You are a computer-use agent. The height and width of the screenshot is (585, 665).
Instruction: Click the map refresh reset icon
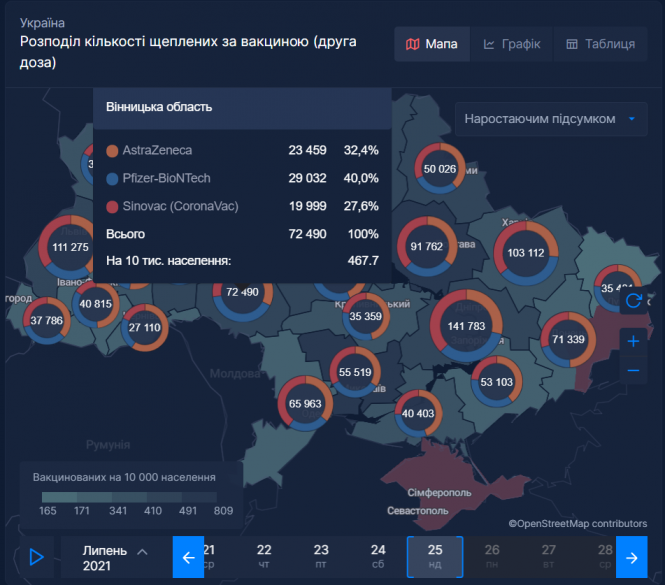(x=634, y=301)
